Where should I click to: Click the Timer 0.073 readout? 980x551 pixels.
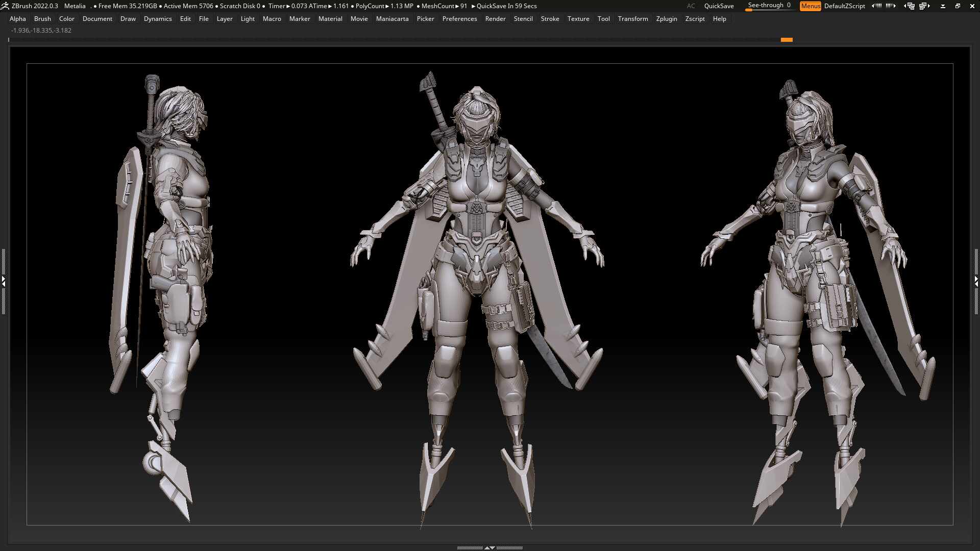coord(288,6)
